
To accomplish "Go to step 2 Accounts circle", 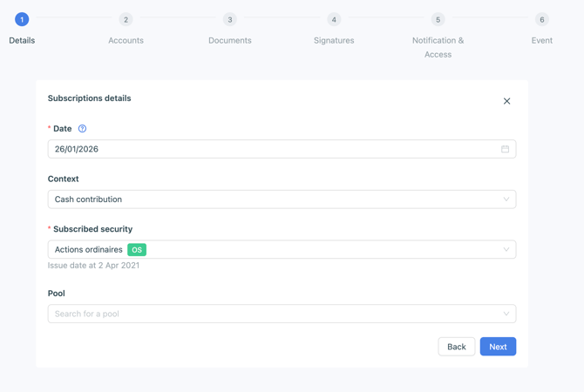I will 126,19.
